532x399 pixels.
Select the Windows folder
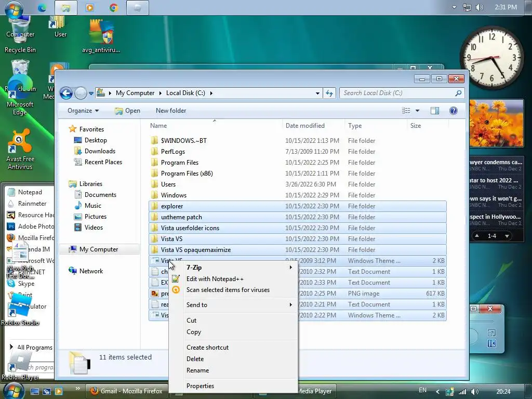click(x=297, y=195)
